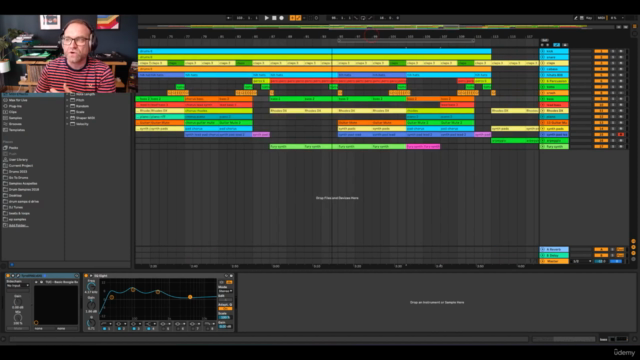Image resolution: width=640 pixels, height=360 pixels.
Task: Toggle EQ Eight filter band 2
Action: pos(119,329)
